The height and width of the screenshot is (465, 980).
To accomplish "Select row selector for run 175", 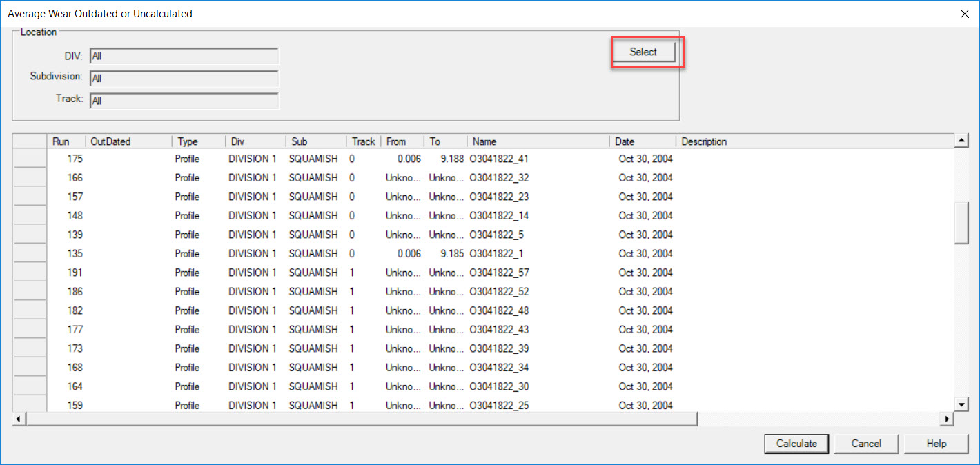I will point(29,159).
